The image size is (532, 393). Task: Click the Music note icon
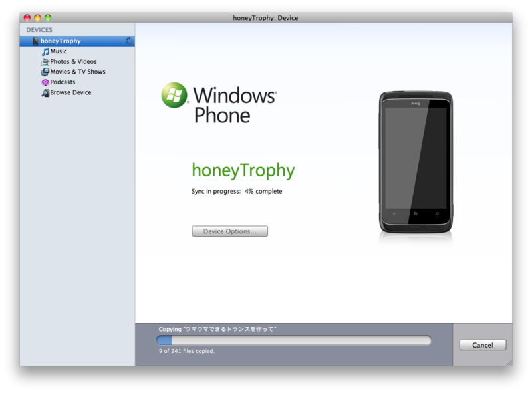(45, 52)
